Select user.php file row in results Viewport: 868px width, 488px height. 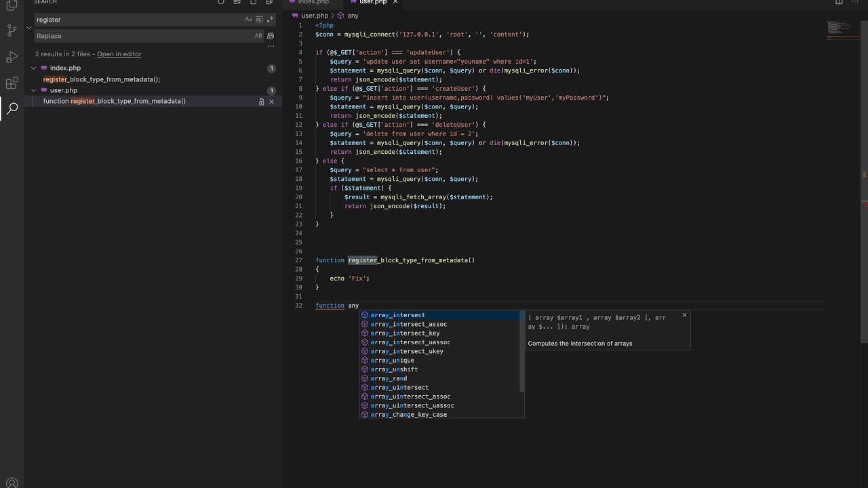click(x=153, y=90)
